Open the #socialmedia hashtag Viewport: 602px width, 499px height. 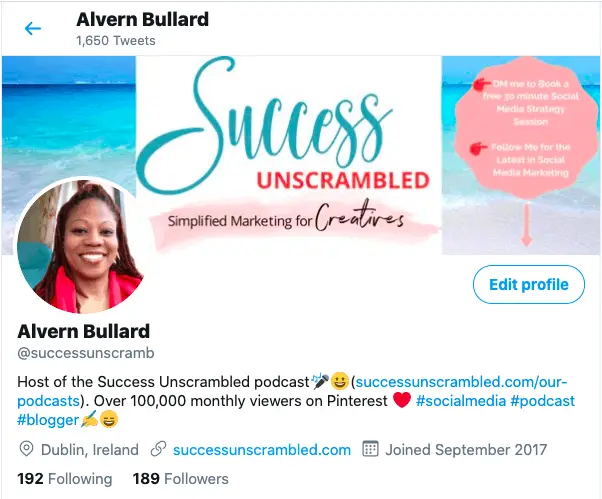(x=461, y=401)
